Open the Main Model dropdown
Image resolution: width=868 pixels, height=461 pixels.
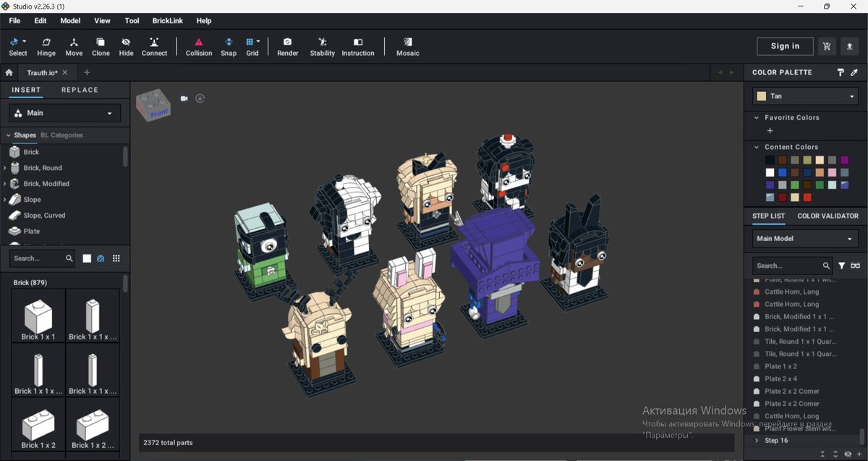(805, 238)
